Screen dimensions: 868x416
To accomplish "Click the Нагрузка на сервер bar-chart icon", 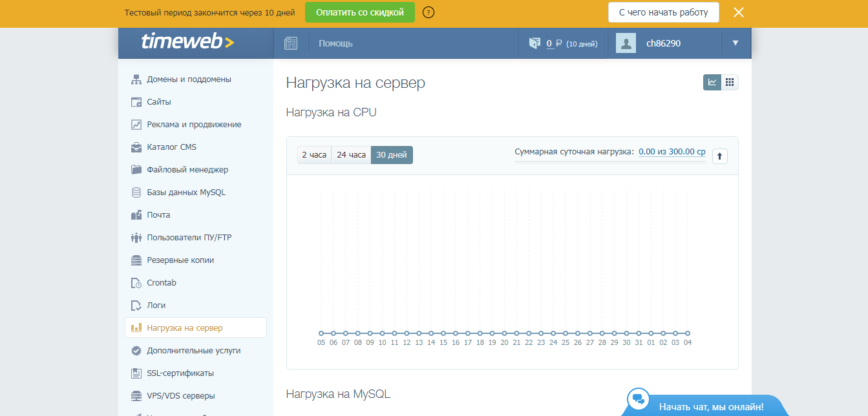I will click(136, 328).
